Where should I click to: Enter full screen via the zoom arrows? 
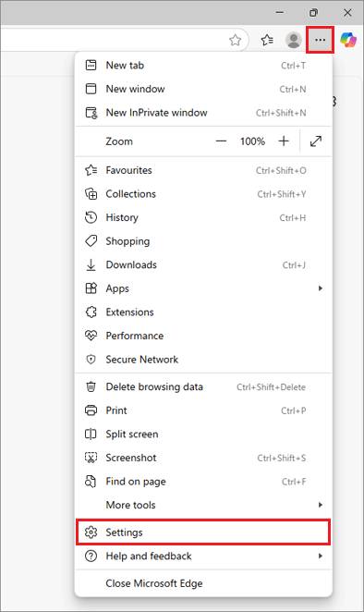(x=316, y=141)
